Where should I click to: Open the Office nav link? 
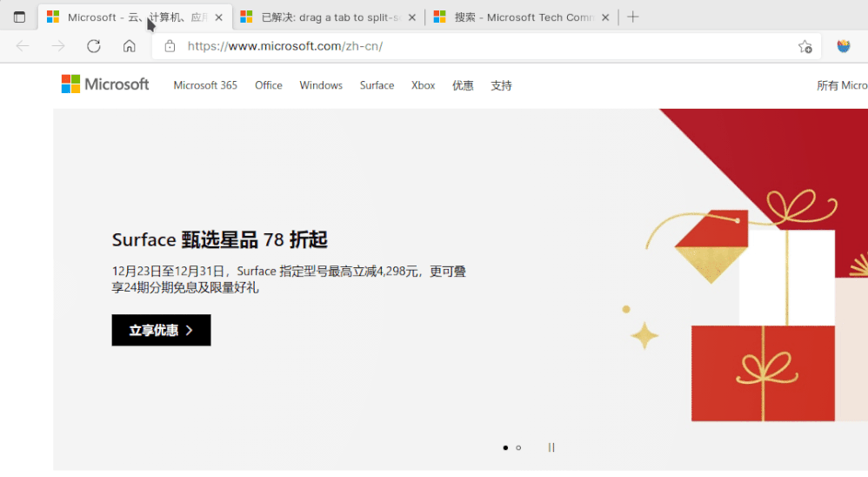point(269,85)
